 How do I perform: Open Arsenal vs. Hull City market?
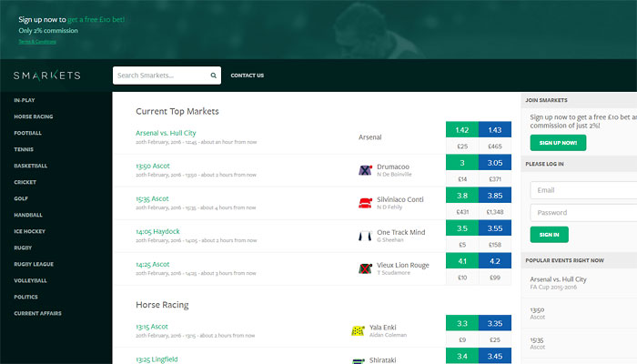(166, 133)
